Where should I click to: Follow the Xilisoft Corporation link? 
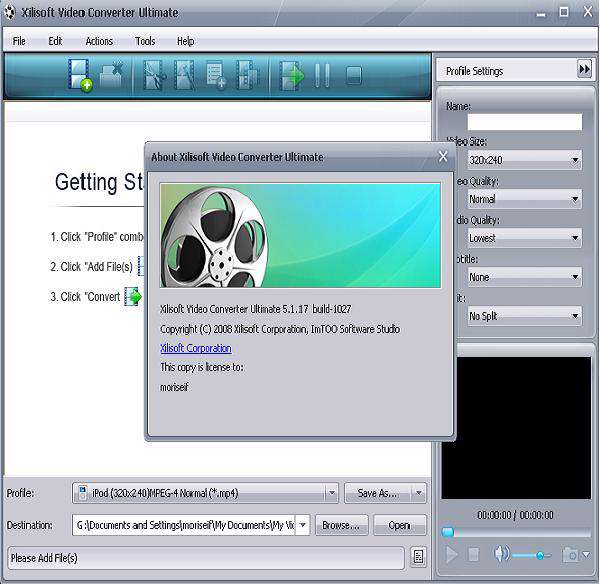(196, 348)
